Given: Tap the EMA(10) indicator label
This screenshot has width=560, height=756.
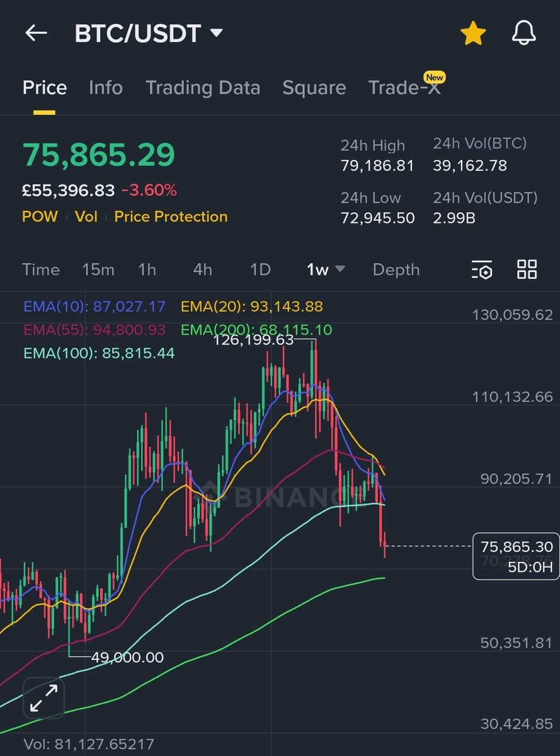Looking at the screenshot, I should point(94,307).
